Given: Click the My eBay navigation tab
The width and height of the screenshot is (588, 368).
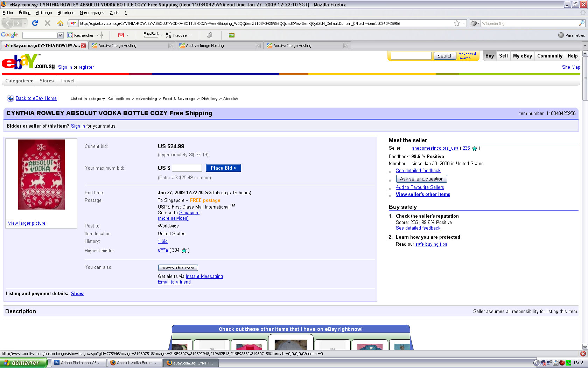Looking at the screenshot, I should point(522,56).
